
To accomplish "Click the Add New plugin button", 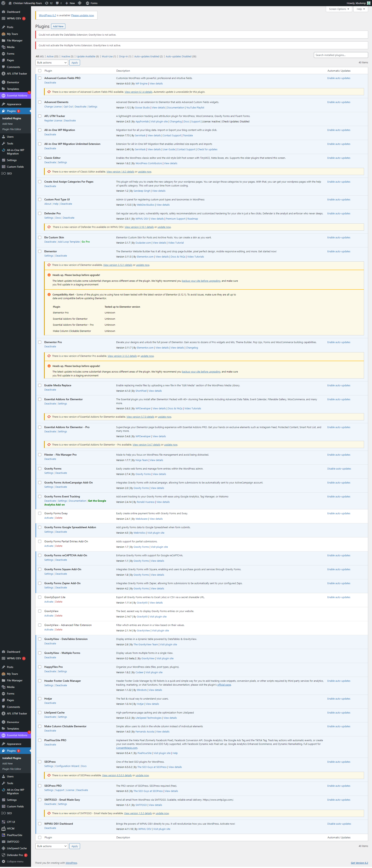I will pos(58,26).
